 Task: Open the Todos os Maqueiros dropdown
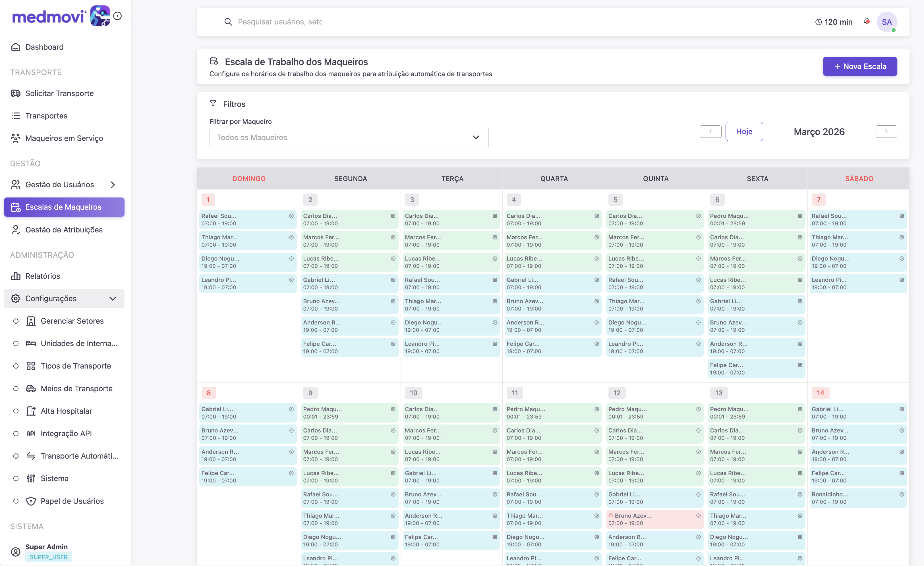[348, 138]
